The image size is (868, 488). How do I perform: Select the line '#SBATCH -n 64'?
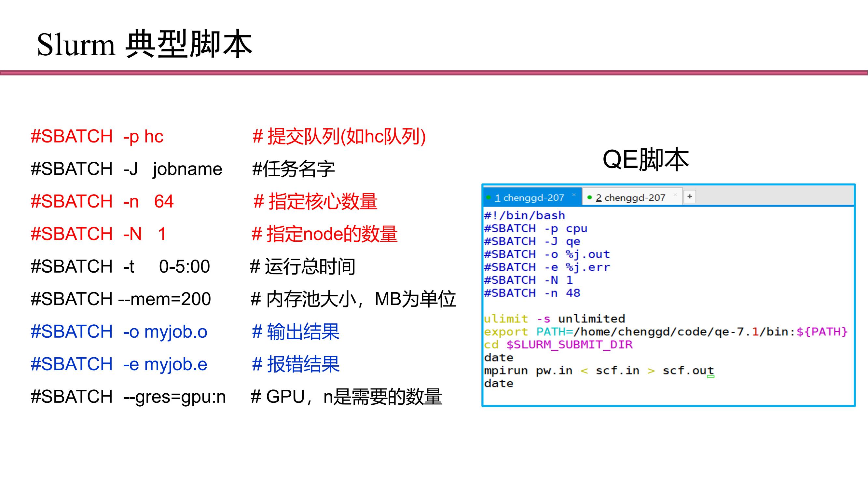point(102,201)
